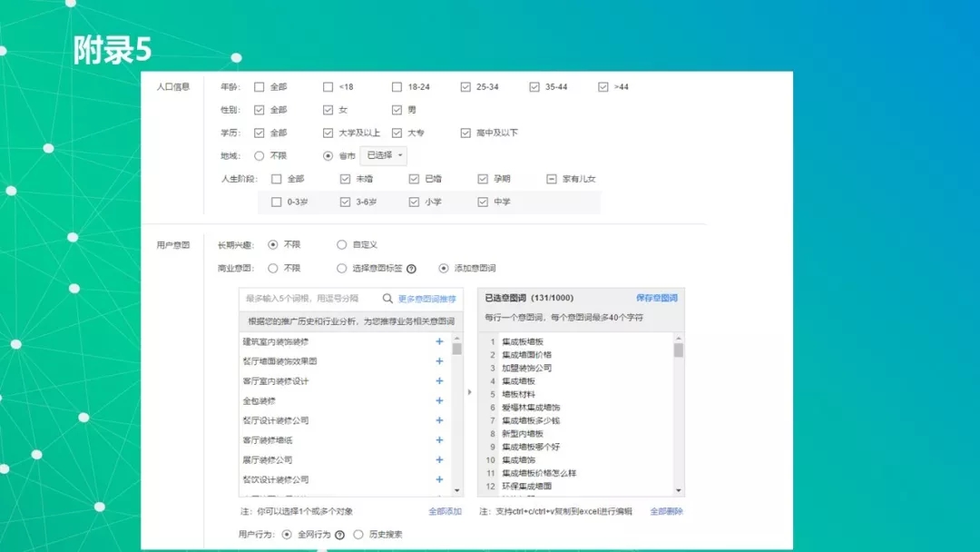Image resolution: width=980 pixels, height=552 pixels.
Task: Uncheck the 孕期 life stage checkbox
Action: tap(483, 179)
